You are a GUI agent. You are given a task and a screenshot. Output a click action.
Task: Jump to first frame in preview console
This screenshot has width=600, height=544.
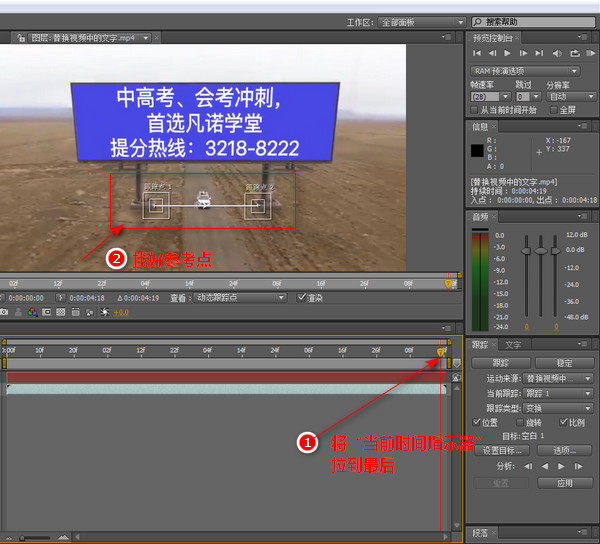pyautogui.click(x=477, y=53)
